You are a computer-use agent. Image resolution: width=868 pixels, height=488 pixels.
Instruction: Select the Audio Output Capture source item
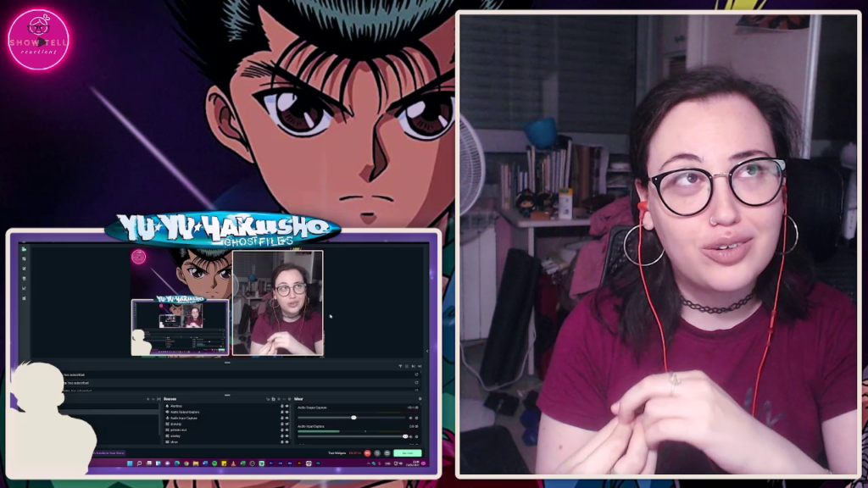click(x=185, y=412)
